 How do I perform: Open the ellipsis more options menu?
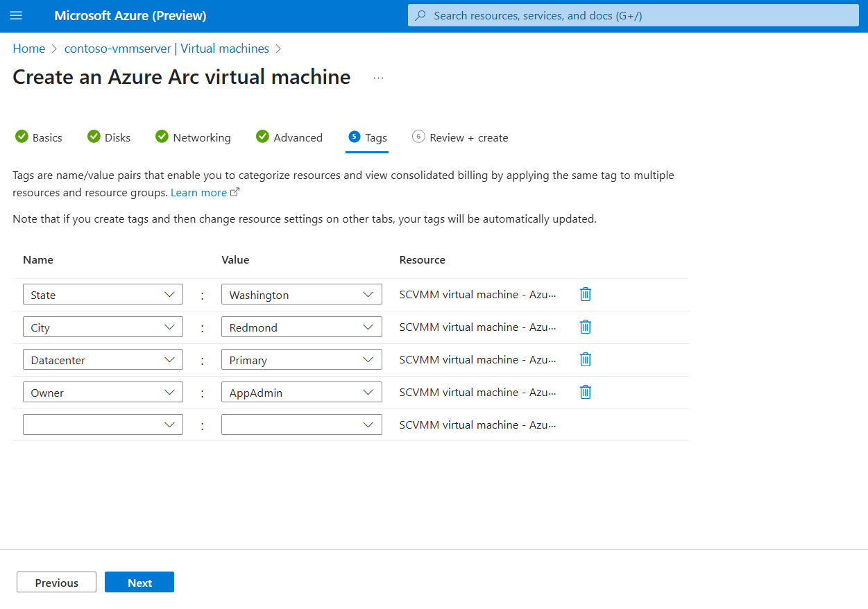[x=378, y=78]
